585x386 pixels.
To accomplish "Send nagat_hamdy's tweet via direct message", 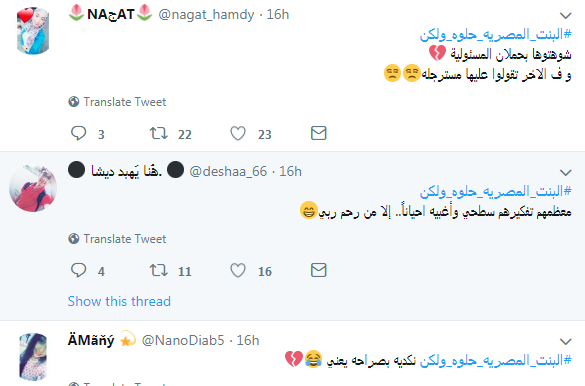I will (319, 133).
